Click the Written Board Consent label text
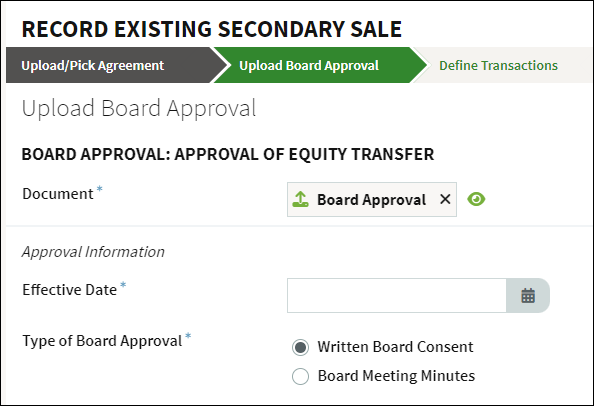This screenshot has height=406, width=594. click(x=395, y=347)
